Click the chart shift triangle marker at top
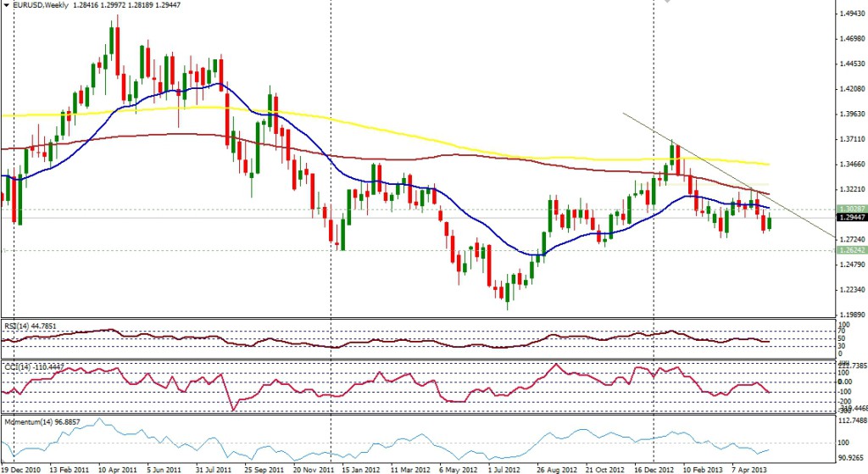868x474 pixels. point(667,3)
